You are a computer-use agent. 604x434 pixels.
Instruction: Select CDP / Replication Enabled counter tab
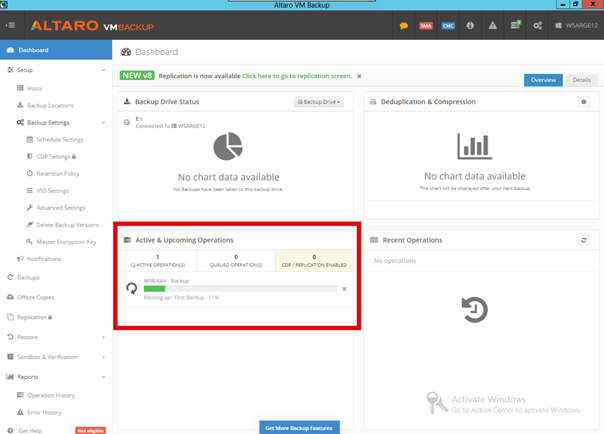(314, 261)
